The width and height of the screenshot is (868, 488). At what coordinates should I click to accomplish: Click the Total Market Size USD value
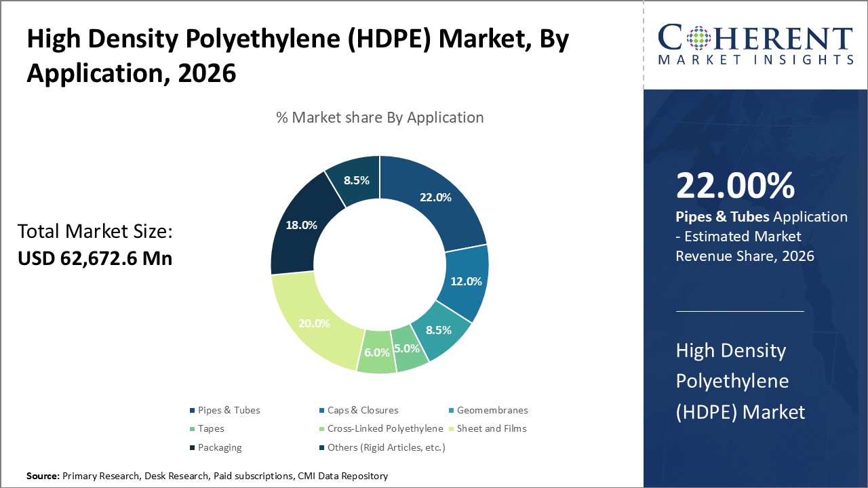(x=96, y=258)
